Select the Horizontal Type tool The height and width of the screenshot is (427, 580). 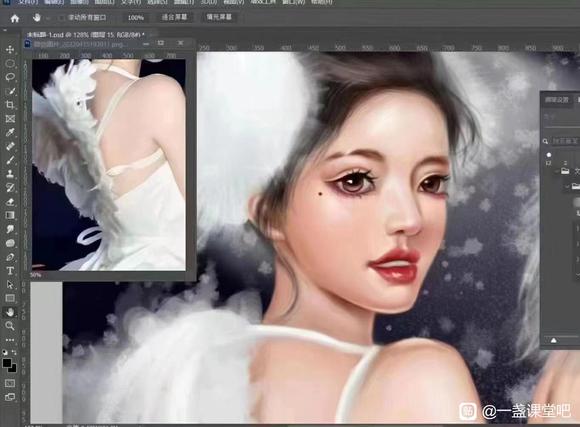pyautogui.click(x=10, y=271)
